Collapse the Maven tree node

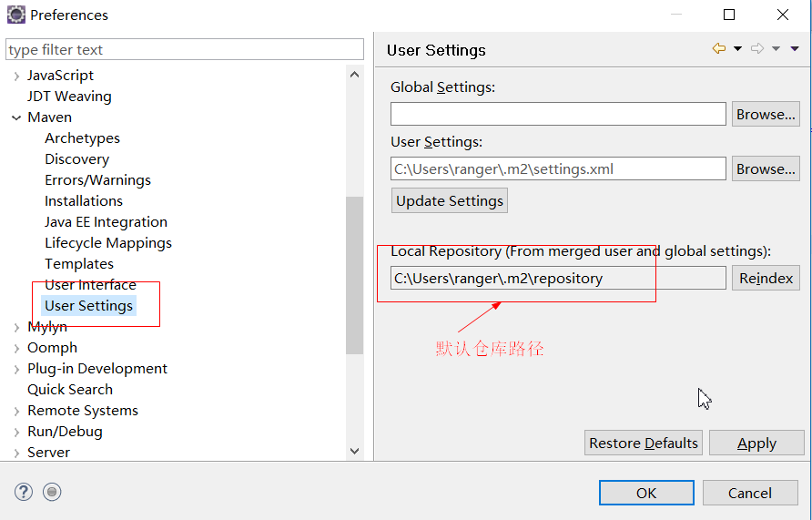pyautogui.click(x=16, y=118)
